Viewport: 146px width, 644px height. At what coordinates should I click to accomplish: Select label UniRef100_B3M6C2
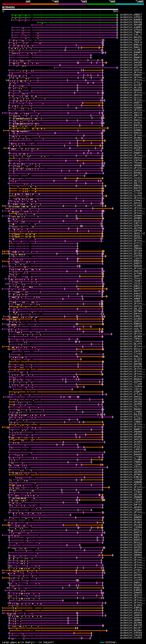point(131,316)
